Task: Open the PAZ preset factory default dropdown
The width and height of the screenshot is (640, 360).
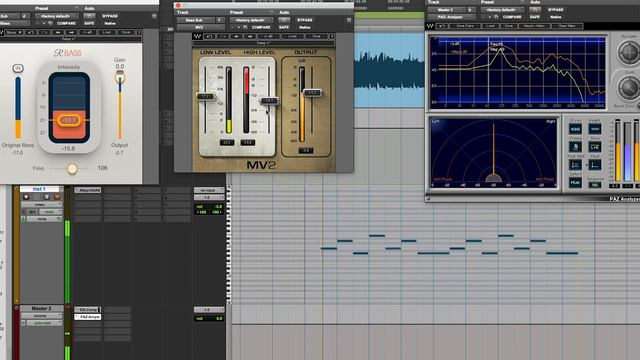Action: click(x=501, y=10)
